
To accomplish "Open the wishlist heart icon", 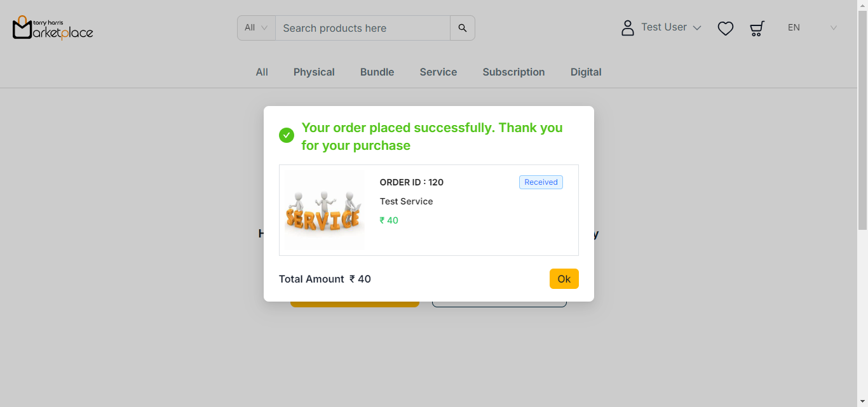I will click(726, 29).
